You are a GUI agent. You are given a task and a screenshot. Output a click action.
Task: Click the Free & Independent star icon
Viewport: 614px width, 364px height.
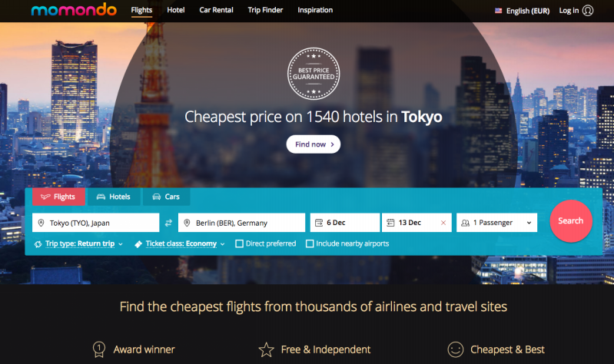[x=267, y=349]
